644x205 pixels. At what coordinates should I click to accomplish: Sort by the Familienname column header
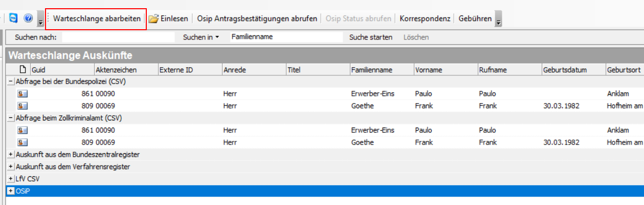click(372, 70)
